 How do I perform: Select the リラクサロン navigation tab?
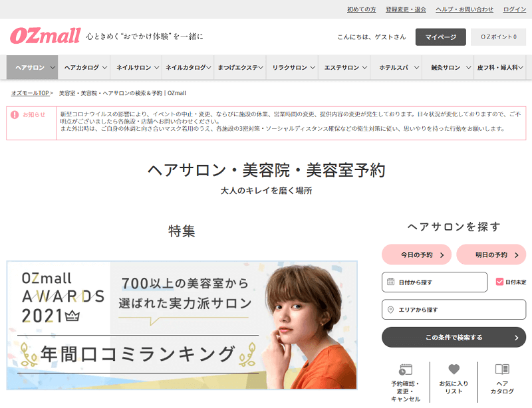tap(292, 68)
